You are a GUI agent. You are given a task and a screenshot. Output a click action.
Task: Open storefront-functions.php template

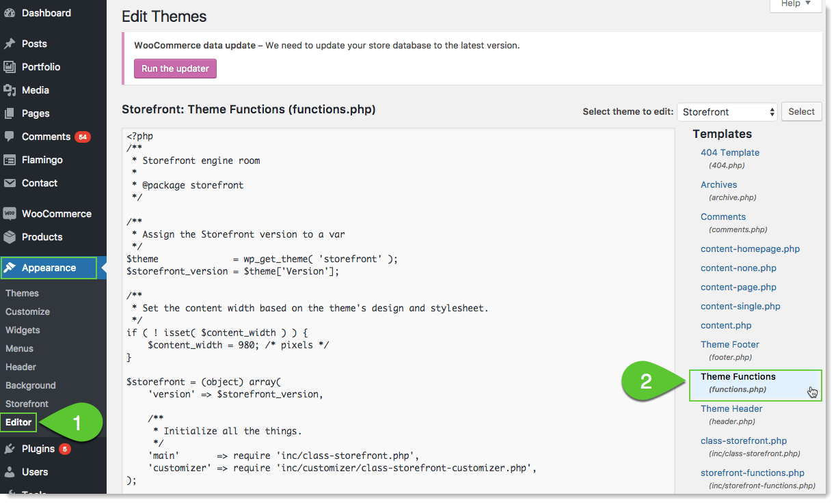pyautogui.click(x=753, y=473)
